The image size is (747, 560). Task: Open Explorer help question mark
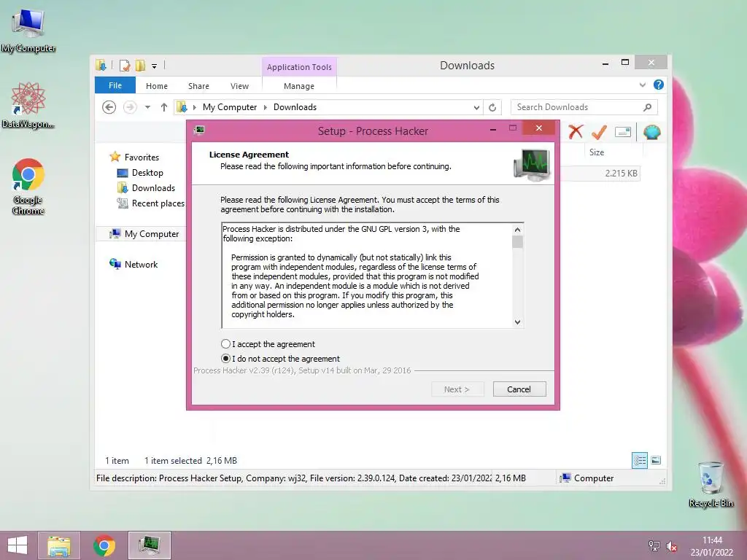(659, 85)
